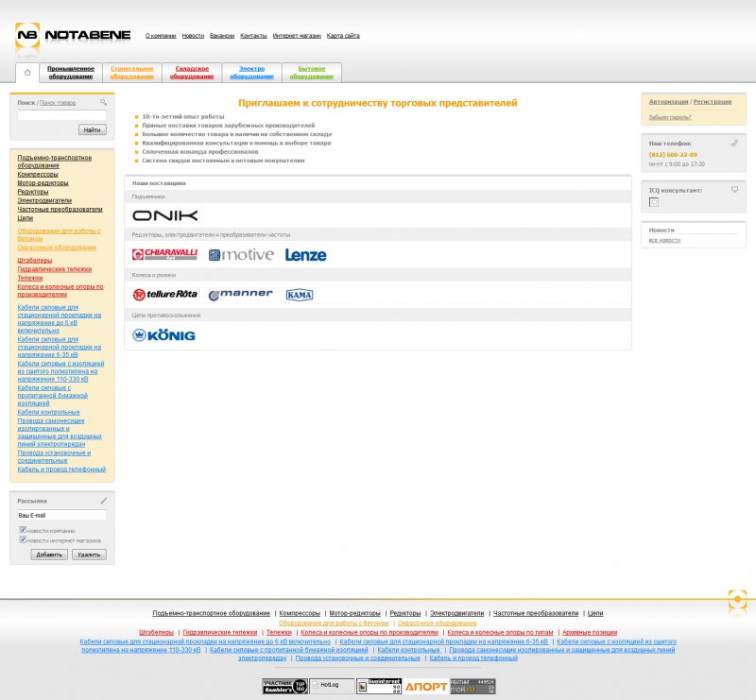The image size is (756, 700).
Task: Open Архивные позиции in the footer
Action: 590,632
